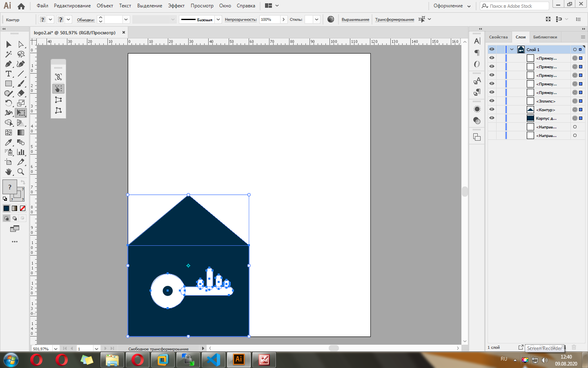588x368 pixels.
Task: Select the Type tool
Action: point(8,74)
